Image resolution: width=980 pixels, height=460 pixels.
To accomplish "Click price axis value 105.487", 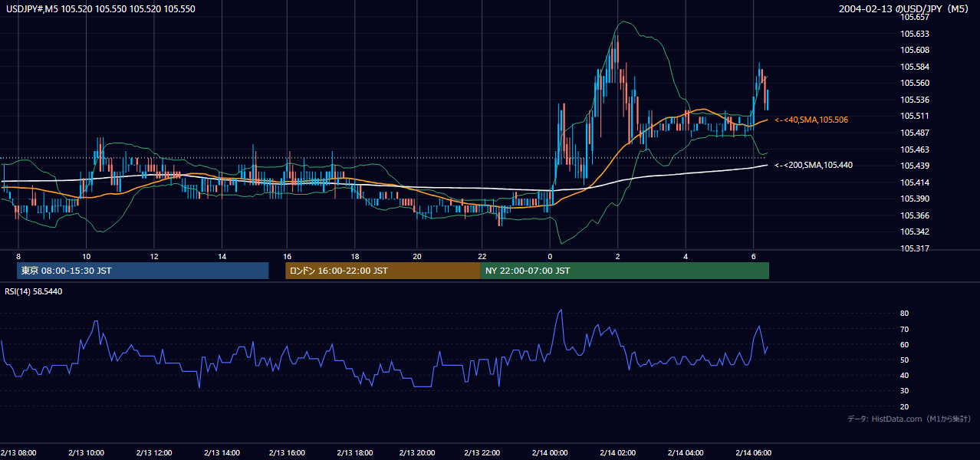I will coord(916,133).
